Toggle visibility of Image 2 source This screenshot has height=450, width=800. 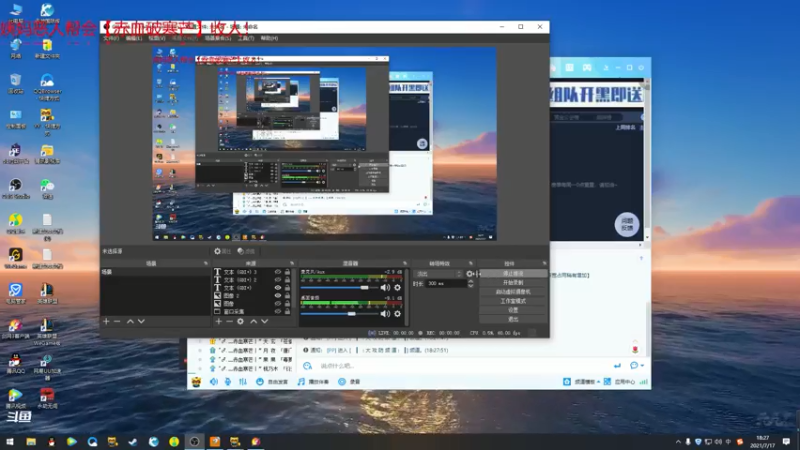[x=278, y=295]
